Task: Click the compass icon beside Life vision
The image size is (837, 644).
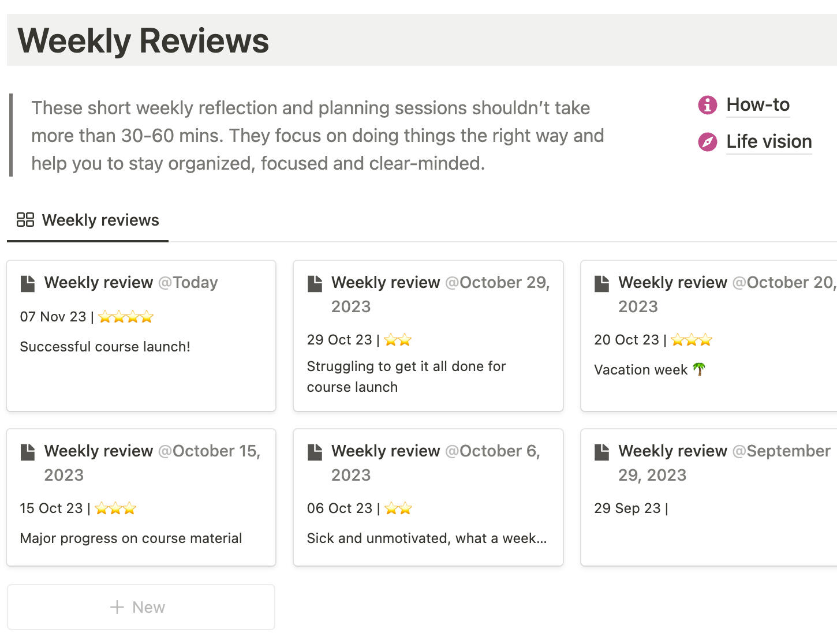Action: click(707, 141)
